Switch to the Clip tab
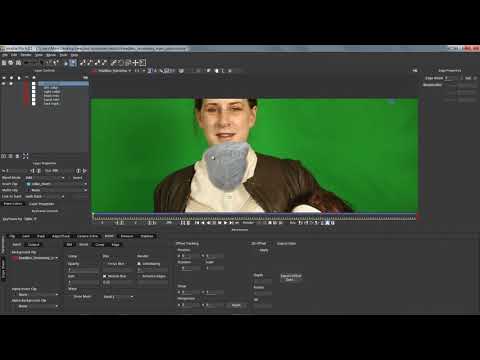The image size is (480, 360). [12, 236]
